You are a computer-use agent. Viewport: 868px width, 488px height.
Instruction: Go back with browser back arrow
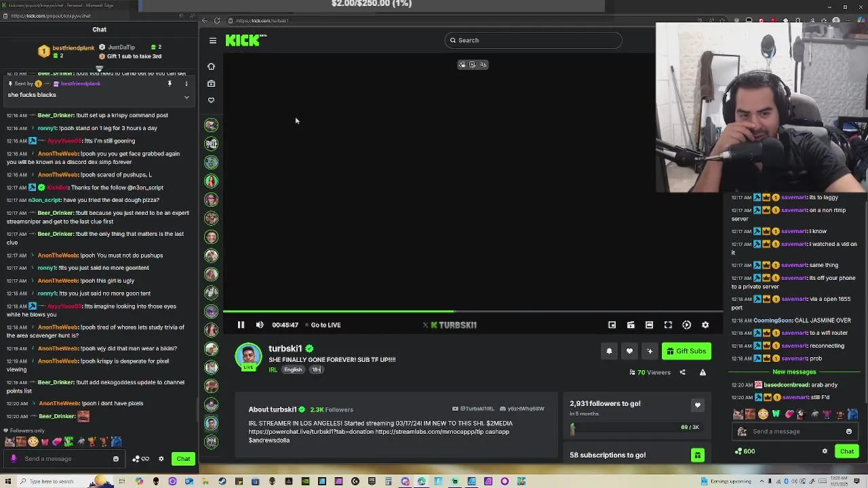tap(204, 21)
